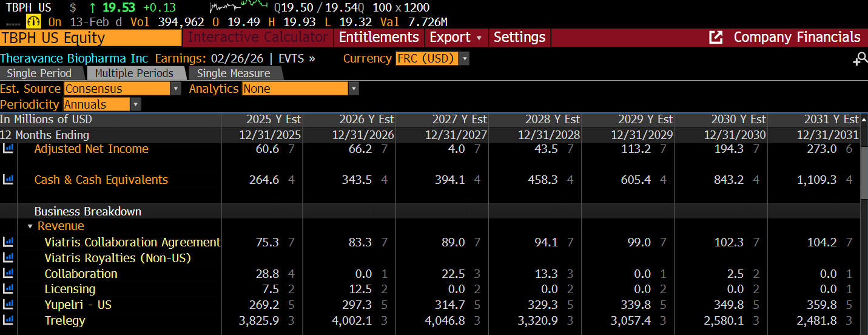Click the Viatris Collaboration Agreement label
The height and width of the screenshot is (335, 868).
coord(133,242)
